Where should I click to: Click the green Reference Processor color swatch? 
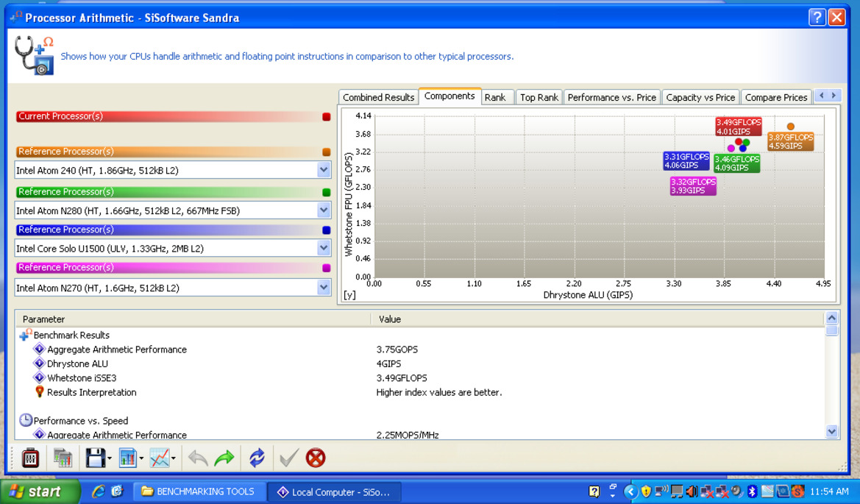(327, 192)
